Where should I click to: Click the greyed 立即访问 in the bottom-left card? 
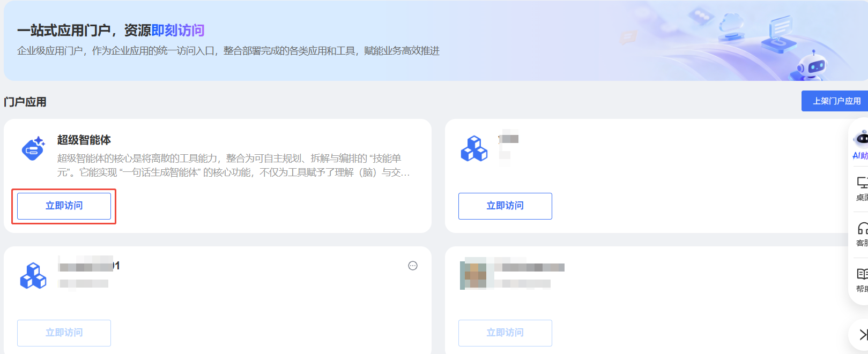coord(64,333)
